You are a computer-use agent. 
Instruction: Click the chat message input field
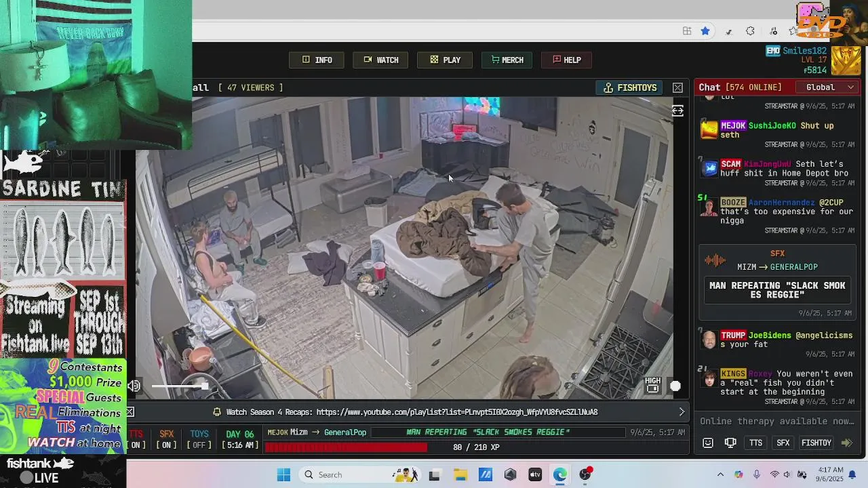tap(777, 421)
